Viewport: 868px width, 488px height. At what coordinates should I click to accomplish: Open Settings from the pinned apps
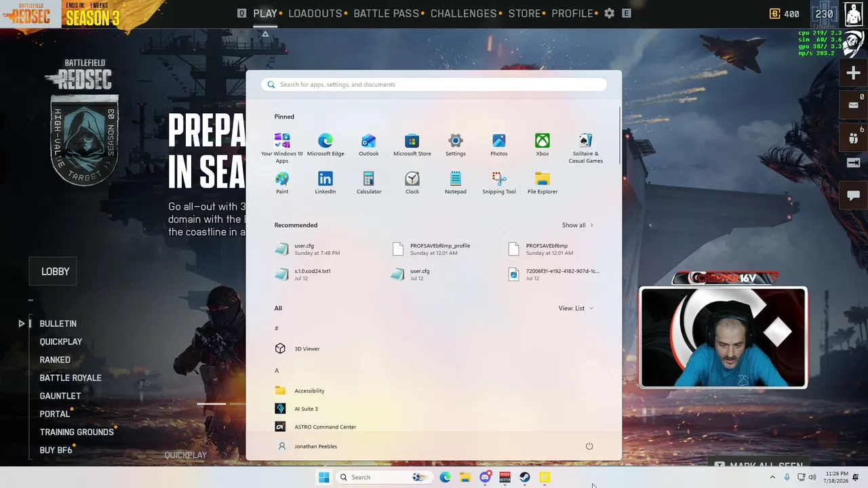pos(456,145)
